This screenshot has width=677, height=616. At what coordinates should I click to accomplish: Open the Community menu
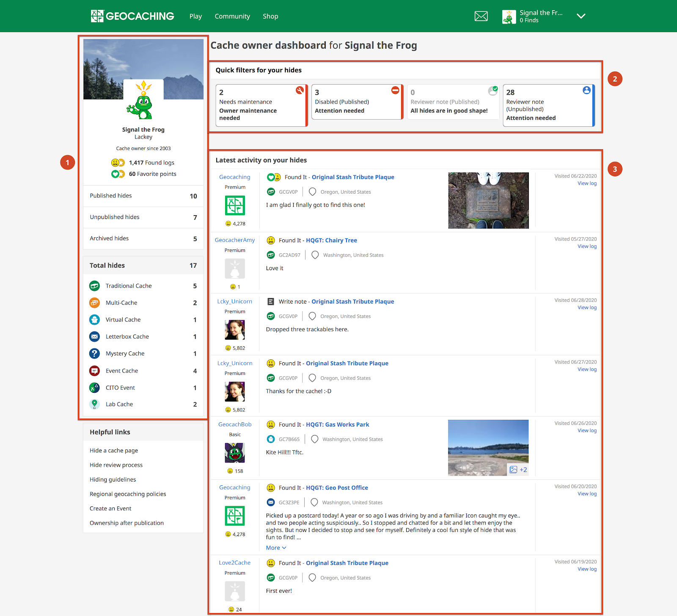click(232, 16)
